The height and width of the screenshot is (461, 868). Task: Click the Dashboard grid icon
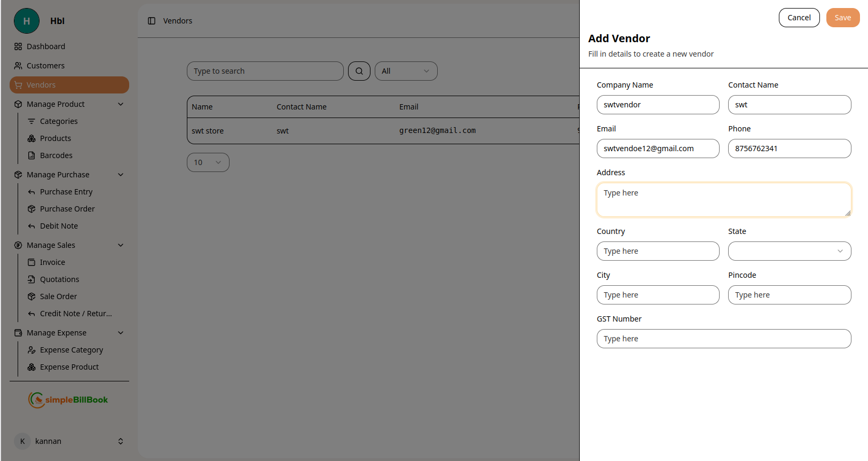pyautogui.click(x=18, y=46)
